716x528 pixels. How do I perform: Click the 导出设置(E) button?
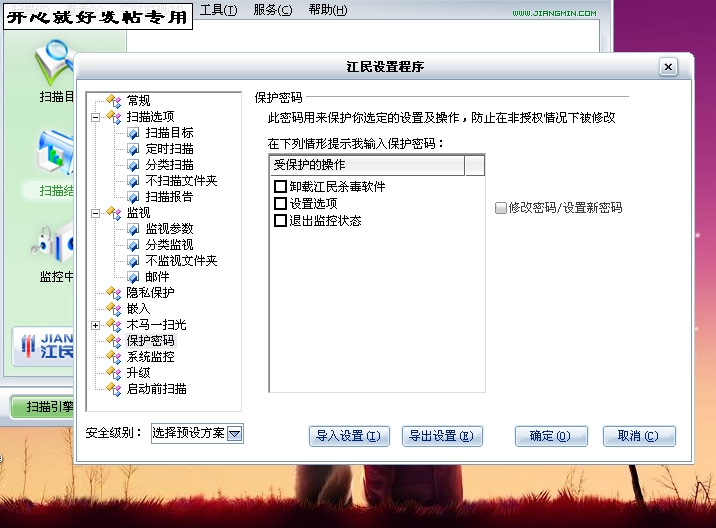coord(442,436)
